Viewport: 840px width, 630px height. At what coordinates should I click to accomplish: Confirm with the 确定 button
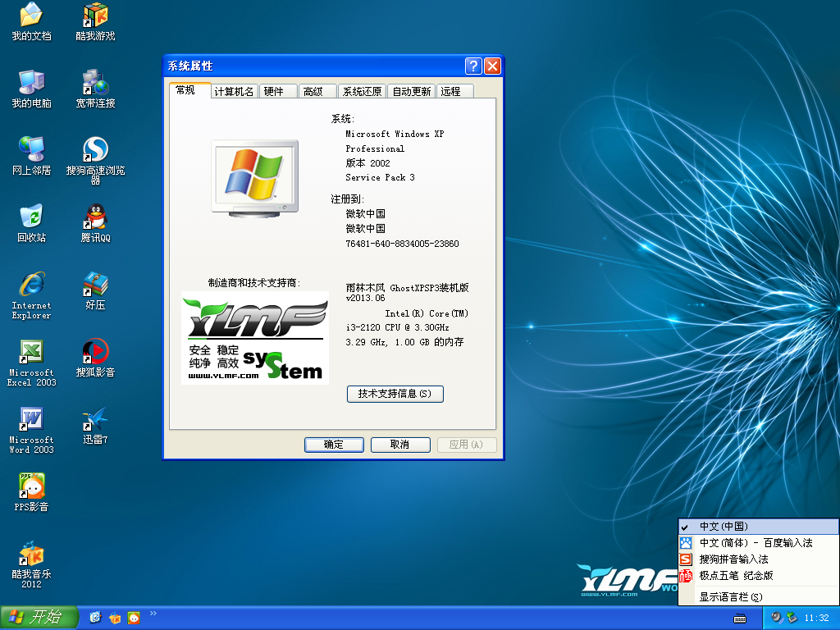(334, 445)
